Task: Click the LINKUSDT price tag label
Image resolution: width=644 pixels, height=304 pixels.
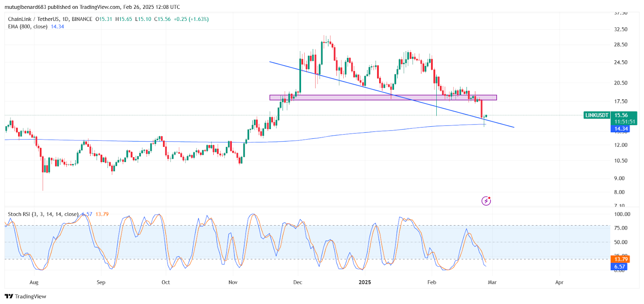Action: [x=597, y=115]
